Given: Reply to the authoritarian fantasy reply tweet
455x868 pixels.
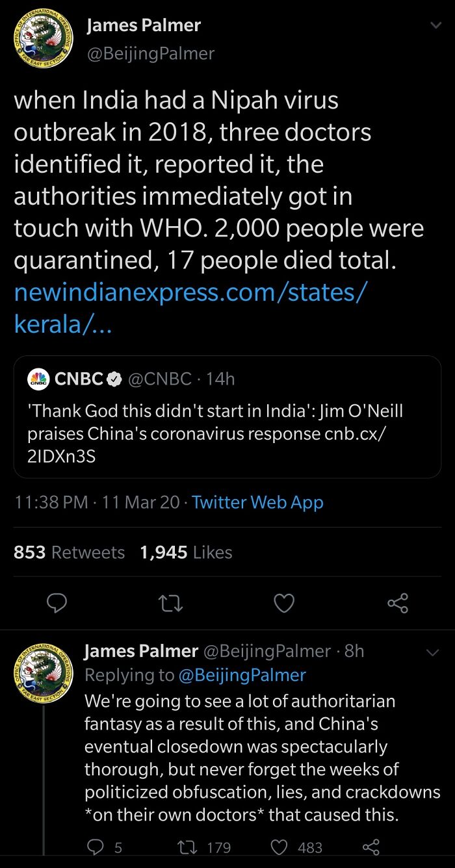Looking at the screenshot, I should pos(96,848).
